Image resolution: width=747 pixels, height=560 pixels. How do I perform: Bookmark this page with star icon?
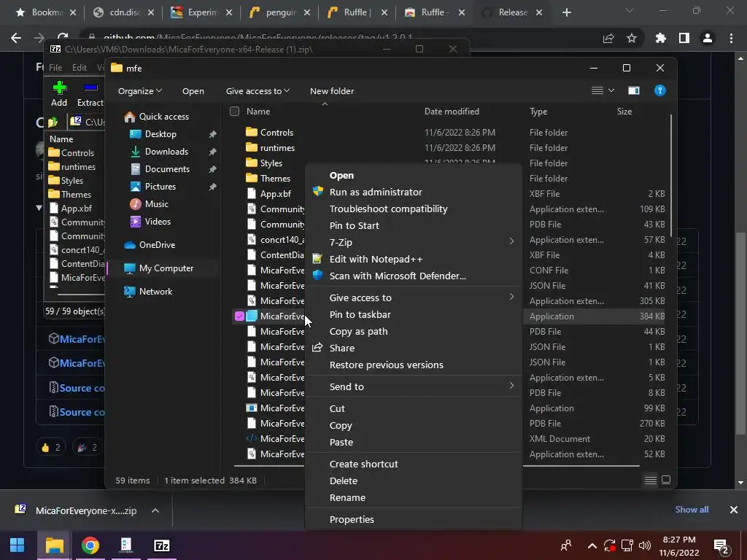632,38
